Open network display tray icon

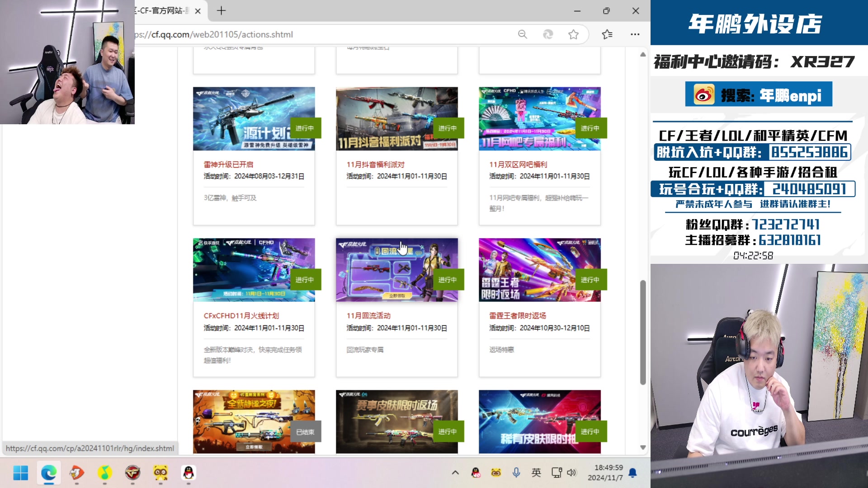coord(557,473)
